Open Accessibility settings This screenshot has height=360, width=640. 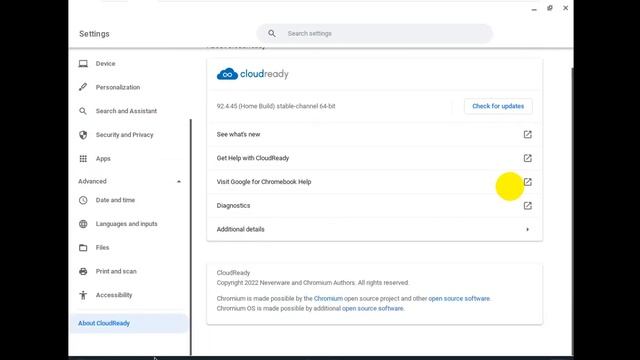point(114,295)
